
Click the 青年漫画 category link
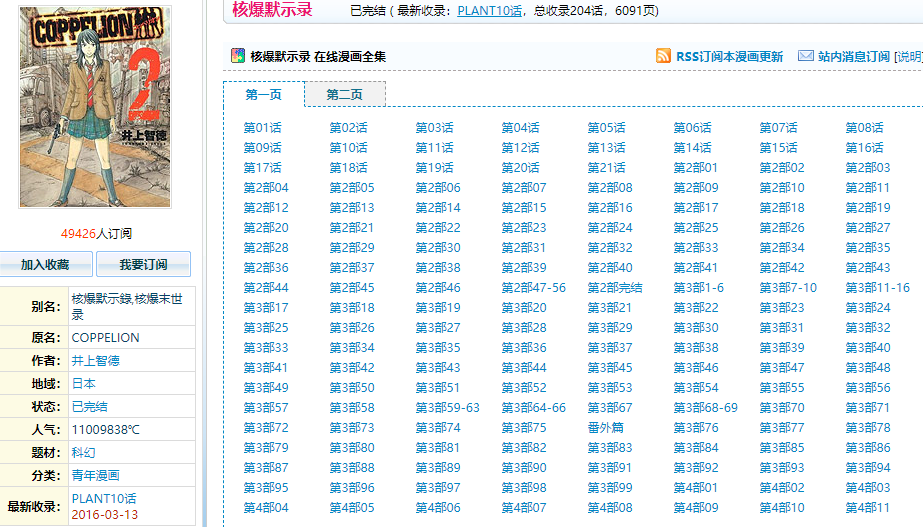click(95, 476)
